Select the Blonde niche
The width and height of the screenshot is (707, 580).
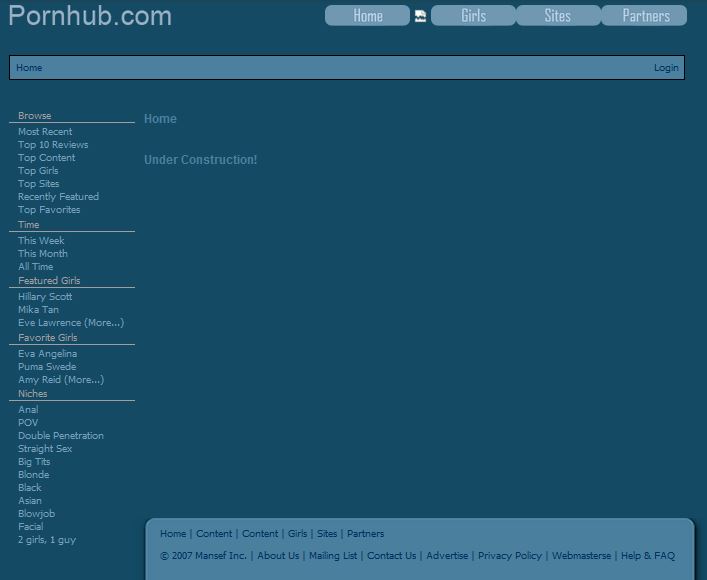coord(34,474)
